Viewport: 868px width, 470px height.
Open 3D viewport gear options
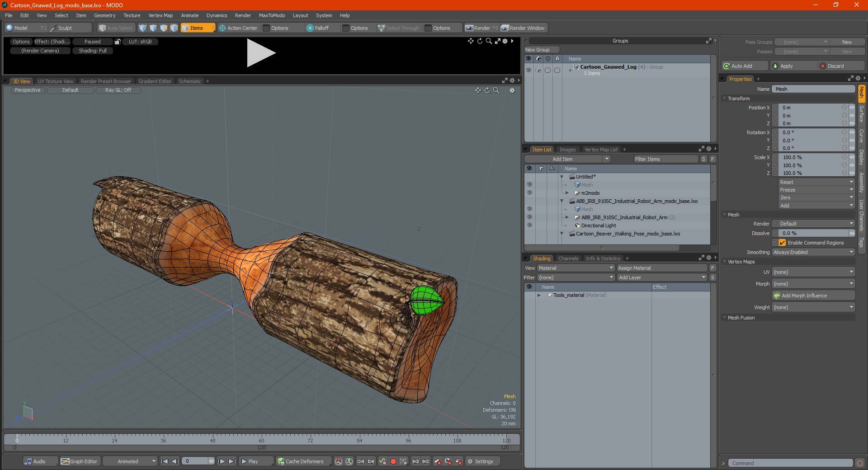tap(512, 90)
